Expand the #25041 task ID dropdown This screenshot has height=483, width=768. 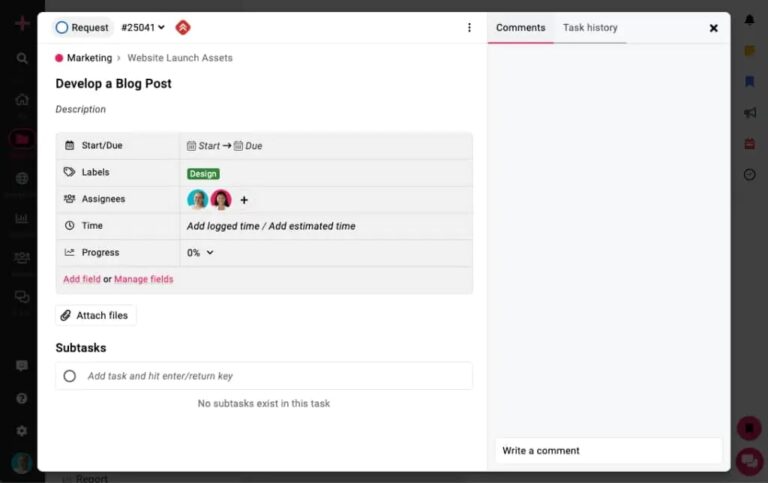[x=143, y=28]
